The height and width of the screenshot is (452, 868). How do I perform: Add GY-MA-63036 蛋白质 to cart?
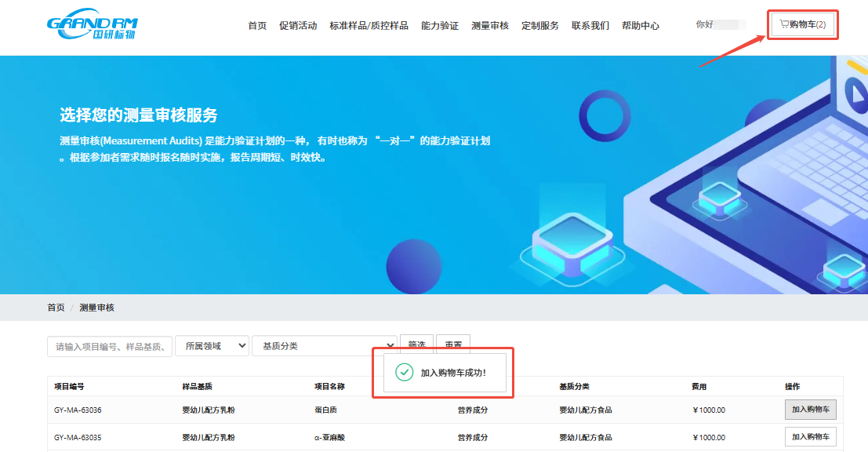point(810,410)
